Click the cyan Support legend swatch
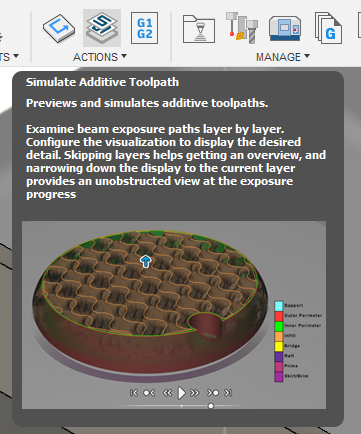Viewport: 361px width, 434px height. (x=279, y=306)
